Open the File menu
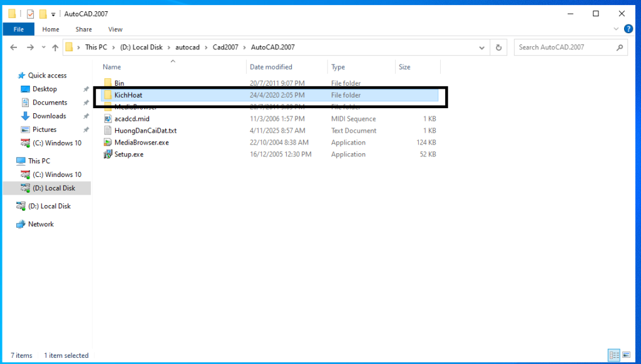The height and width of the screenshot is (364, 641). (x=18, y=29)
